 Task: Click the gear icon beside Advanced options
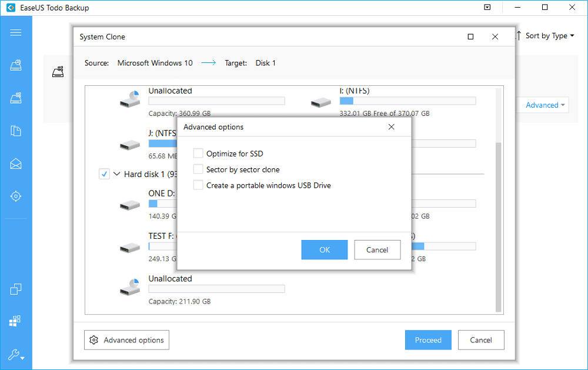tap(94, 339)
